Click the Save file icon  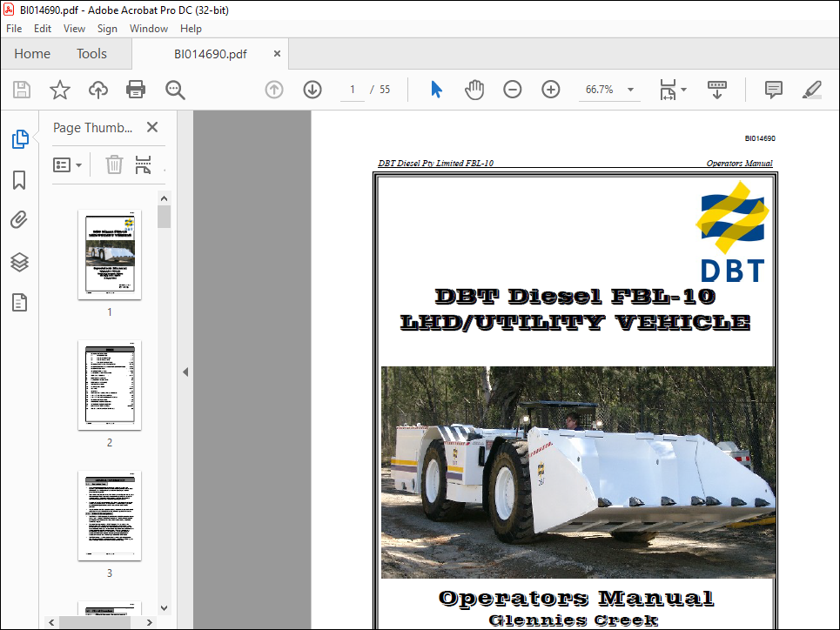pos(22,90)
